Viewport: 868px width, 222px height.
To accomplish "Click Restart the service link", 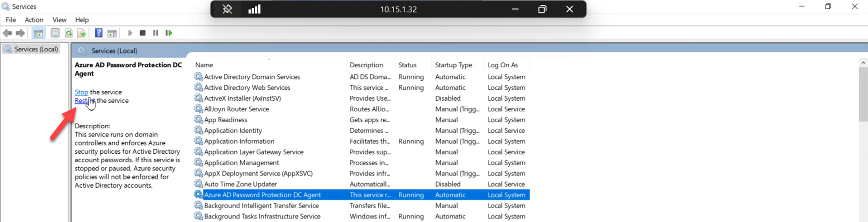I will [84, 101].
